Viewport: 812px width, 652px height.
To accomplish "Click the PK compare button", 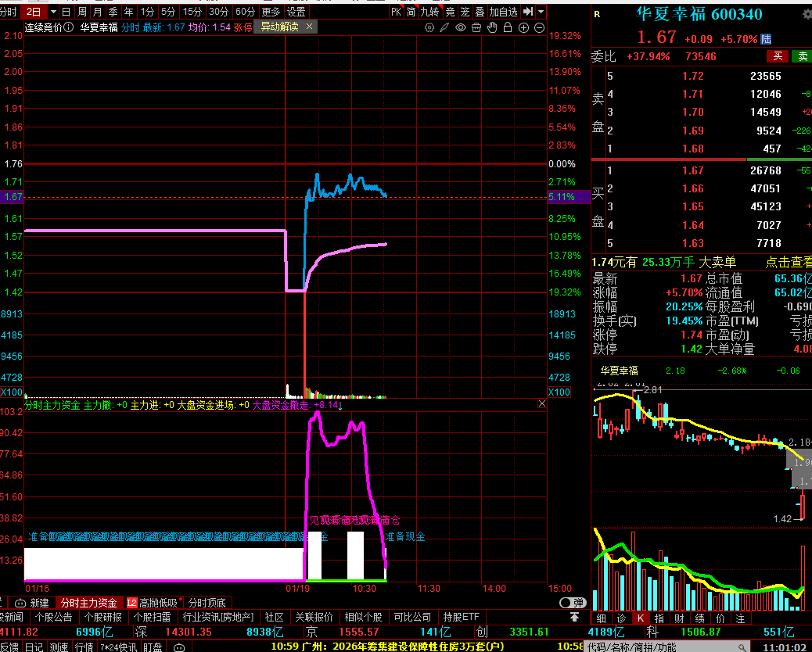I will pos(396,12).
